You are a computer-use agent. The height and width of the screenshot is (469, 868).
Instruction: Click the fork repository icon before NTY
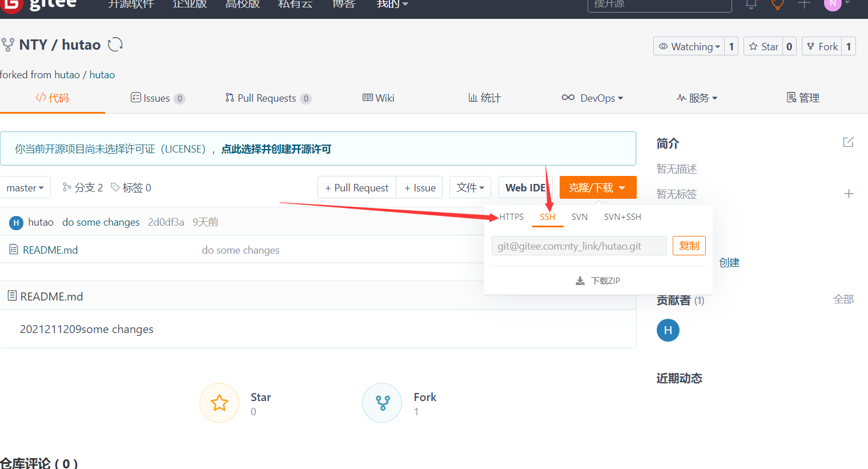pos(7,45)
